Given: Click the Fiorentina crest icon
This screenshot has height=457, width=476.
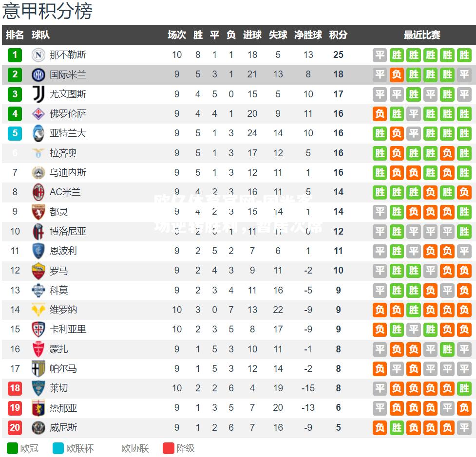Looking at the screenshot, I should pos(38,114).
